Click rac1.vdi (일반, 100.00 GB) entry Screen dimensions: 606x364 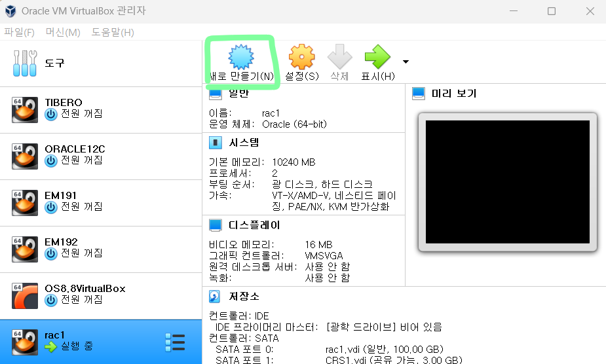click(384, 350)
